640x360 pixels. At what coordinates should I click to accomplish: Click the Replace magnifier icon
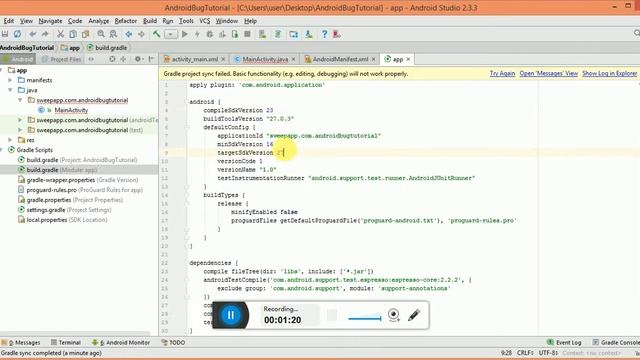click(113, 34)
